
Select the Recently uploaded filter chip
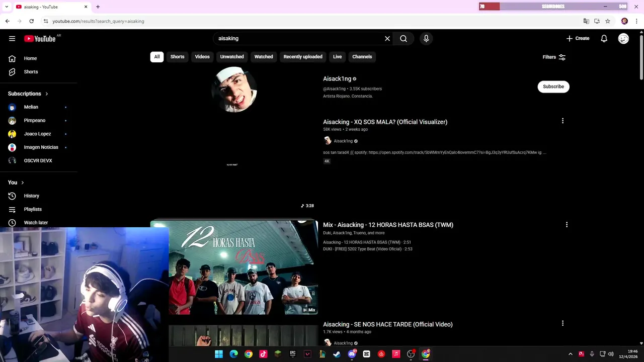coord(303,57)
